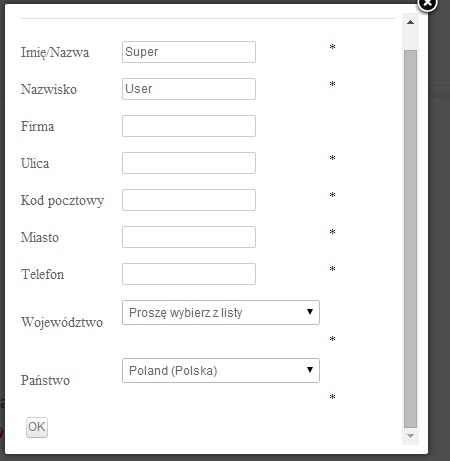Click the empty Telefon input field
Image resolution: width=450 pixels, height=461 pixels.
pyautogui.click(x=189, y=274)
